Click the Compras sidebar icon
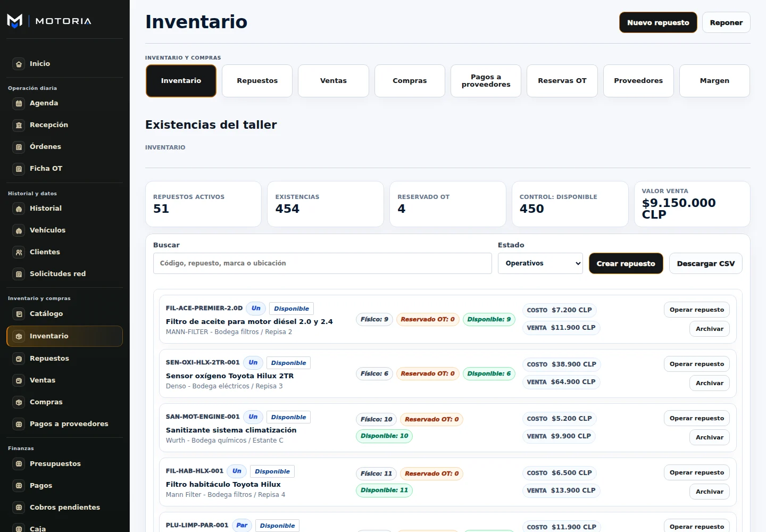Viewport: 766px width, 532px height. [x=19, y=402]
